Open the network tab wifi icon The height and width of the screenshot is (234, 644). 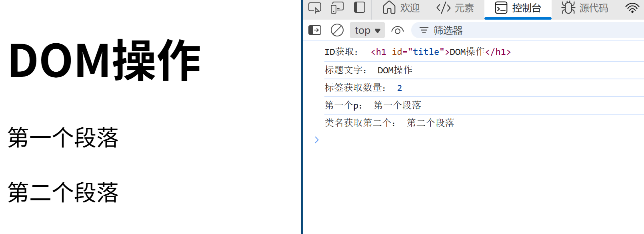pos(632,8)
